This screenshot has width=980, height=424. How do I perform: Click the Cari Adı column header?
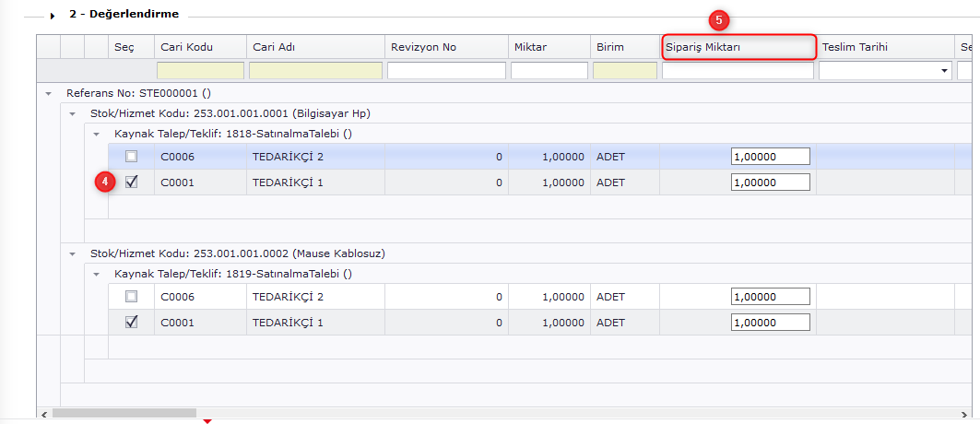(314, 47)
